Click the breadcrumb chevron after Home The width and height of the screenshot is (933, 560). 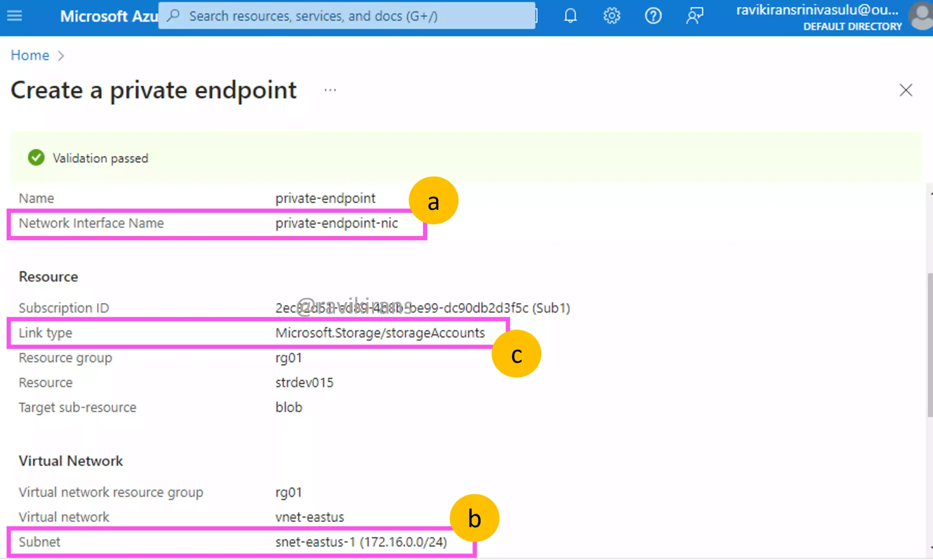[x=61, y=56]
